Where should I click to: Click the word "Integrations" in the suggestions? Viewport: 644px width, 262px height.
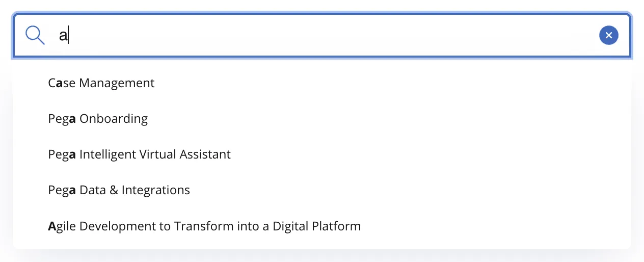pyautogui.click(x=156, y=190)
